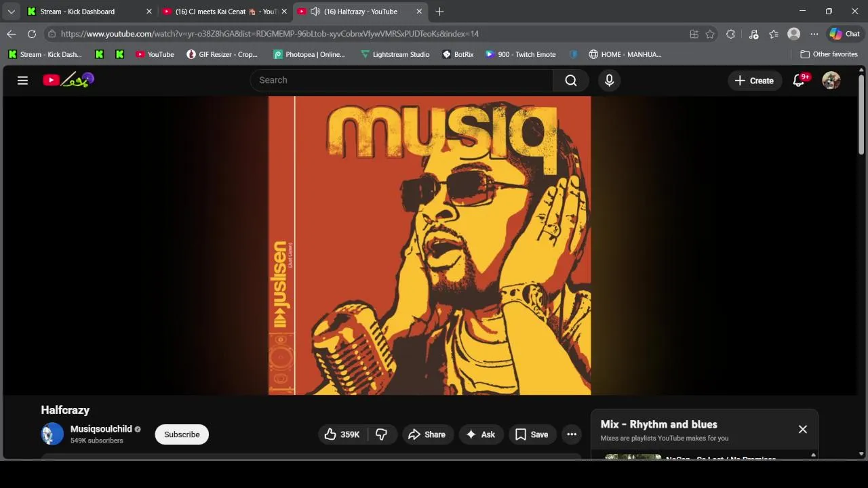The width and height of the screenshot is (868, 488).
Task: Open the media control music icon
Action: click(753, 34)
